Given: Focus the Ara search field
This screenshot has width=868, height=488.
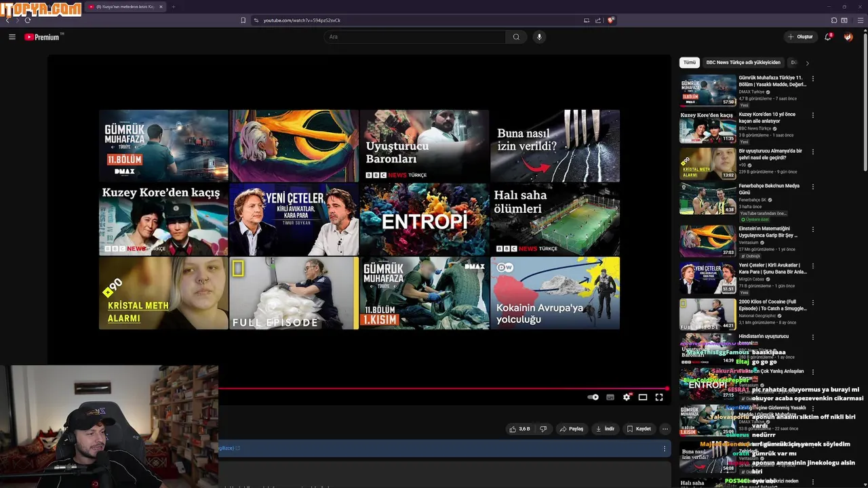Looking at the screenshot, I should click(415, 37).
